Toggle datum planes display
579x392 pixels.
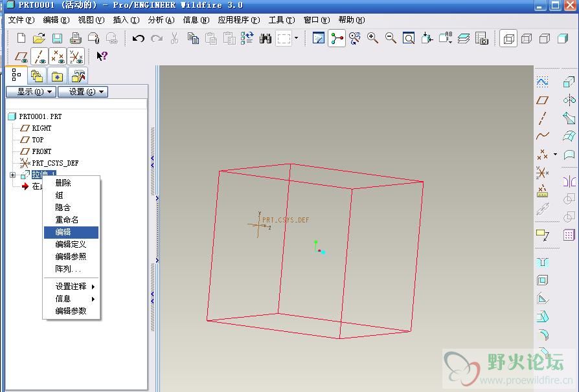[x=21, y=57]
